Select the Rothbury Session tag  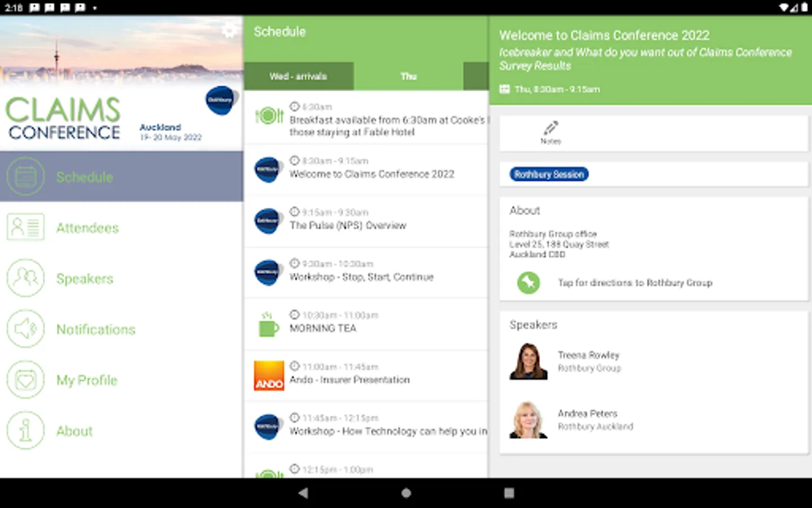pos(549,174)
